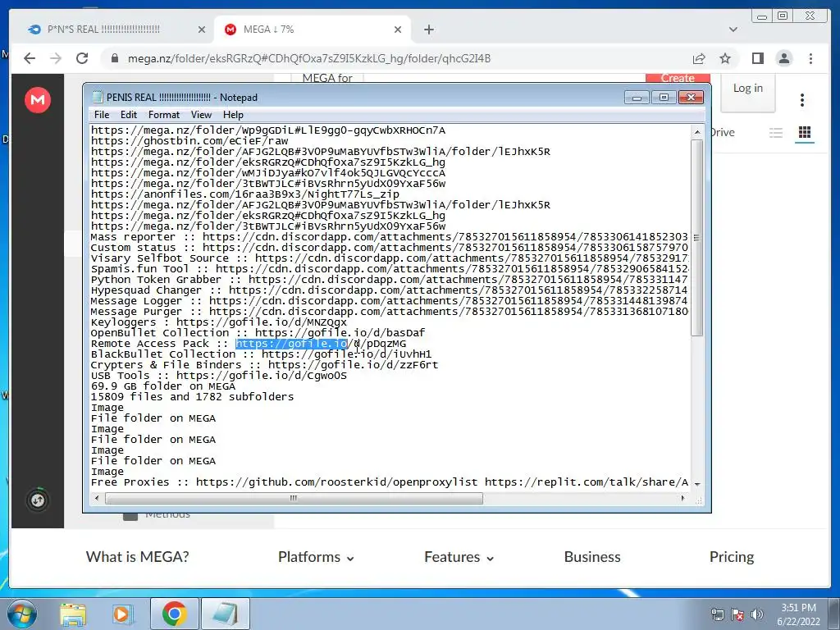The width and height of the screenshot is (840, 630).
Task: Launch Windows Media Player from taskbar
Action: point(122,614)
